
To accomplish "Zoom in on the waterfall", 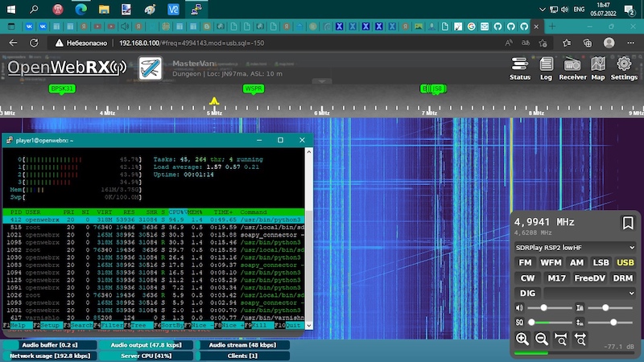I will [522, 339].
